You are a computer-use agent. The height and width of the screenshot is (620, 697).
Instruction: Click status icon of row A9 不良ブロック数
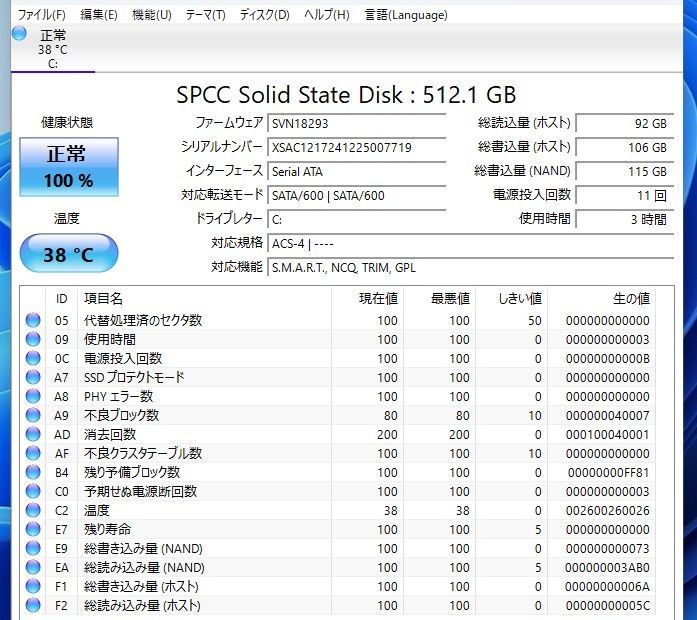[33, 415]
